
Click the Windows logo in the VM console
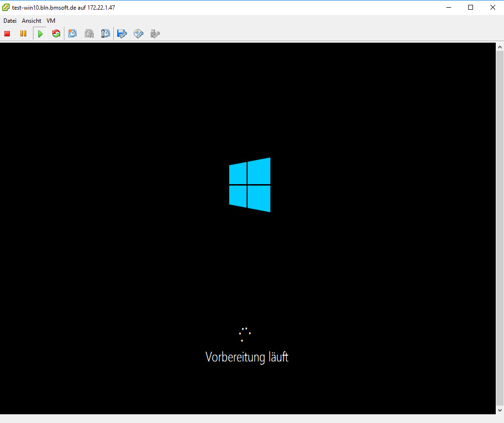(x=250, y=185)
